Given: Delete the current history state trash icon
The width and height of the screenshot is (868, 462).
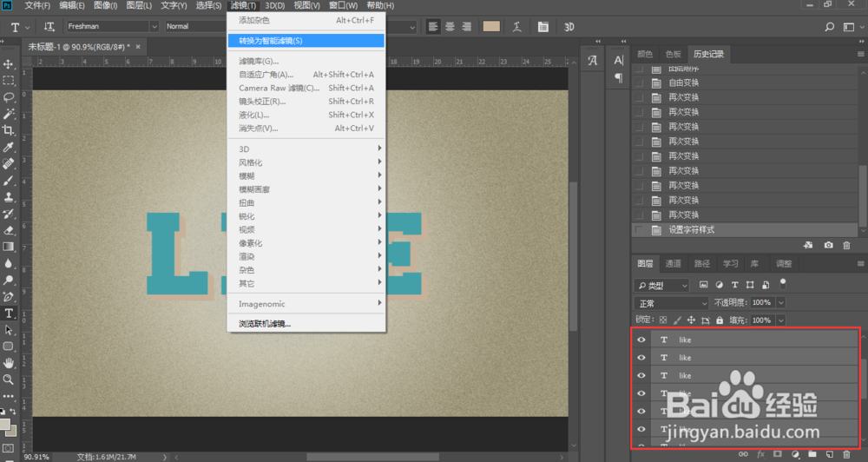Looking at the screenshot, I should tap(845, 245).
